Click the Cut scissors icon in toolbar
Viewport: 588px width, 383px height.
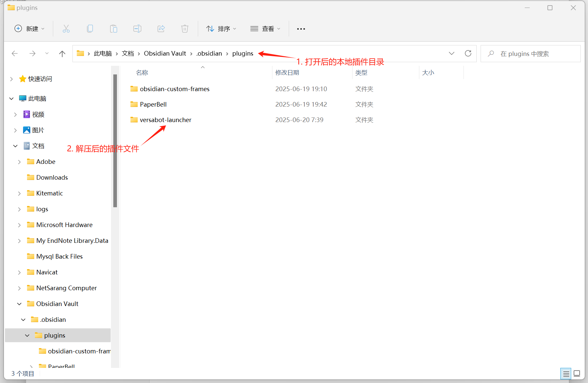(x=66, y=29)
